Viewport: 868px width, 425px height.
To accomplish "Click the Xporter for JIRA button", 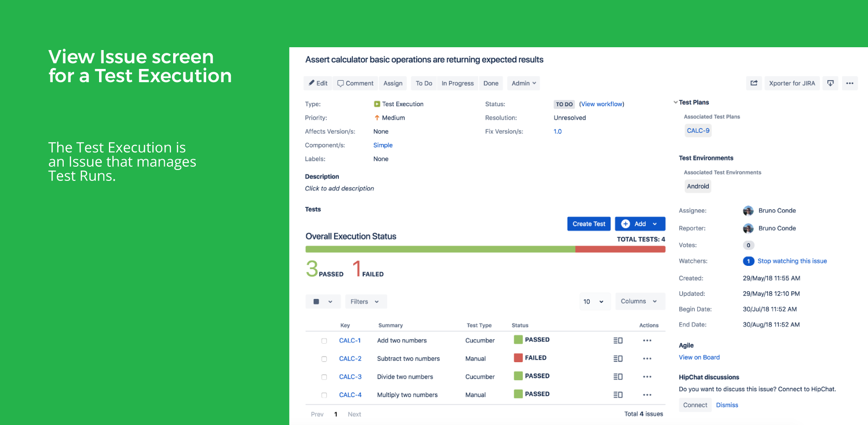I will (792, 83).
